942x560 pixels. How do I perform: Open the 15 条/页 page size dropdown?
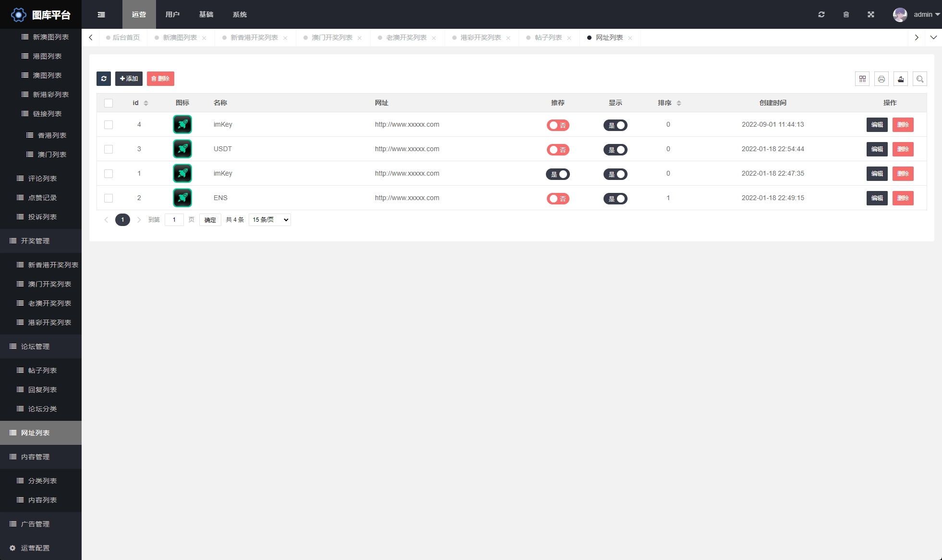click(x=270, y=220)
